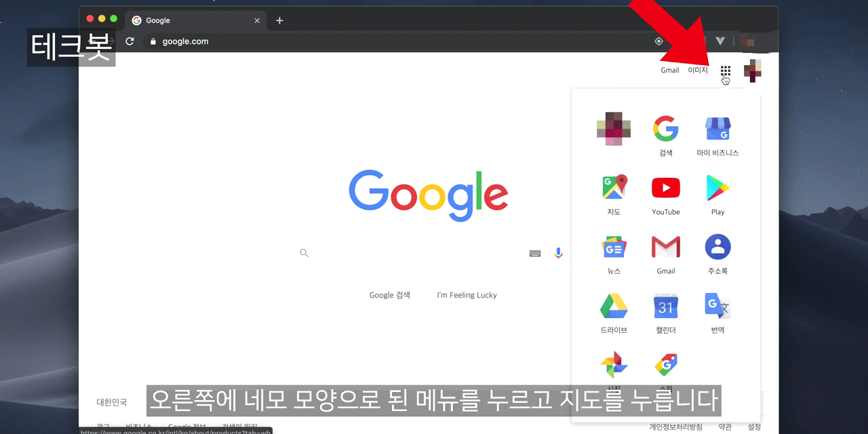Click the 대한민국 footer text
Image resolution: width=868 pixels, height=434 pixels.
[112, 402]
